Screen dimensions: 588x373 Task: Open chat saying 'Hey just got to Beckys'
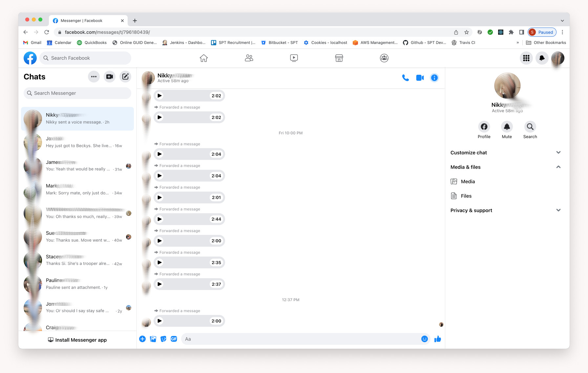[77, 142]
